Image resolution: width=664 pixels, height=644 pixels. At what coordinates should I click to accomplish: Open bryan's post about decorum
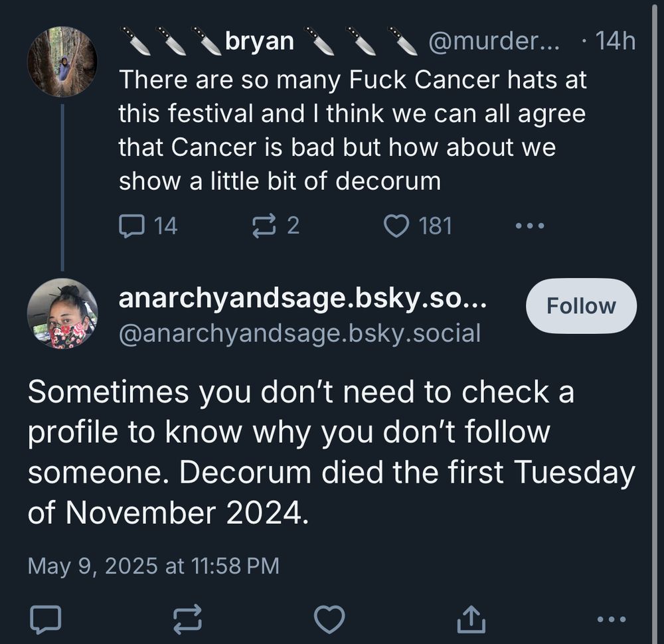coord(353,130)
